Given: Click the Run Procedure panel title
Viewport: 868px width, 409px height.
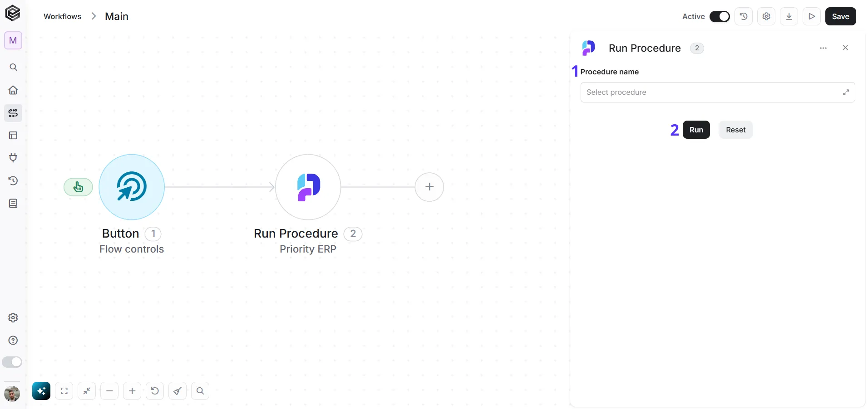Looking at the screenshot, I should click(x=645, y=48).
